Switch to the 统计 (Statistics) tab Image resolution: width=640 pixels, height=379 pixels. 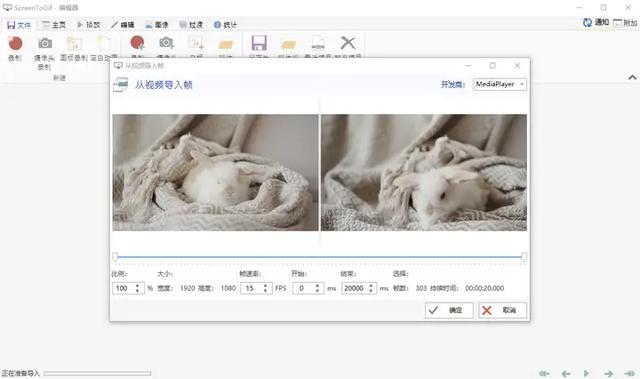point(225,25)
